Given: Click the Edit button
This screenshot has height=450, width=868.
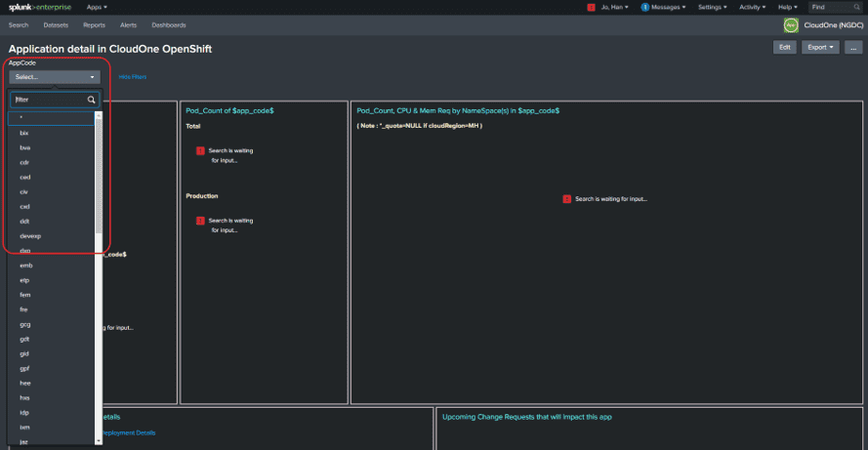Looking at the screenshot, I should [785, 48].
